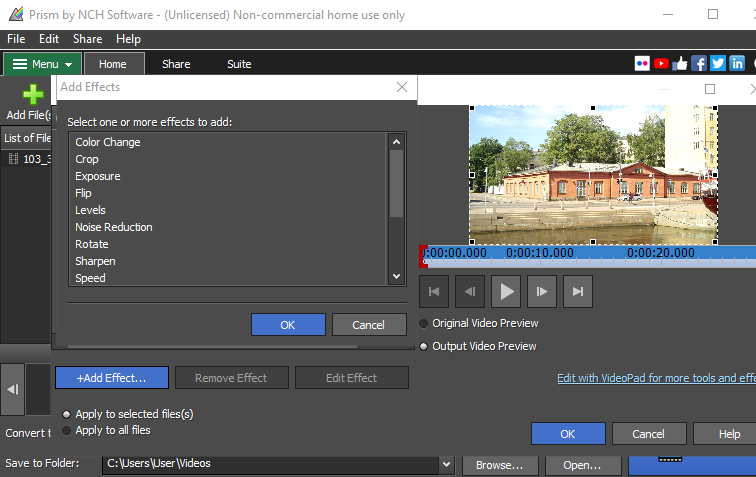Select Sharpen effect
Screen dimensions: 756x477
(x=95, y=261)
